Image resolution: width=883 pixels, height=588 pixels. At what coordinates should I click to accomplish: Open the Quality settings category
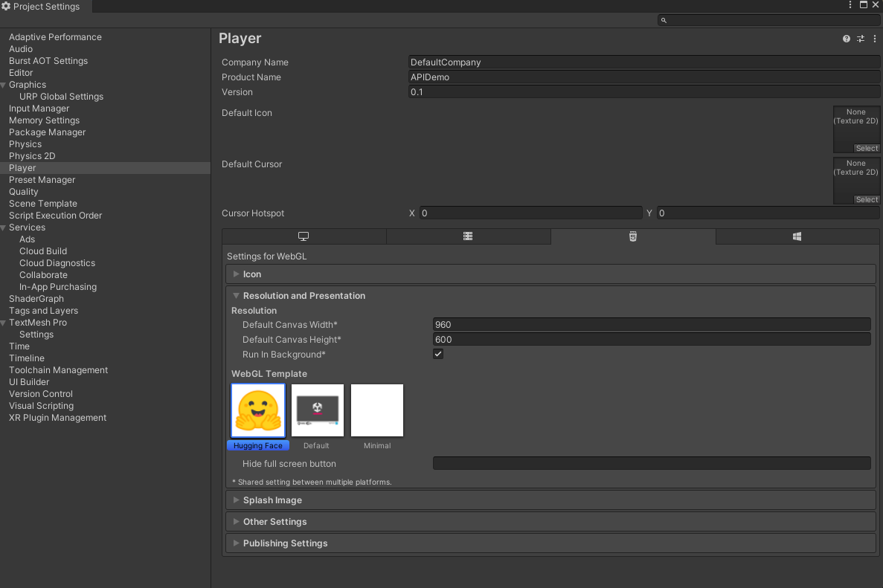[x=24, y=192]
